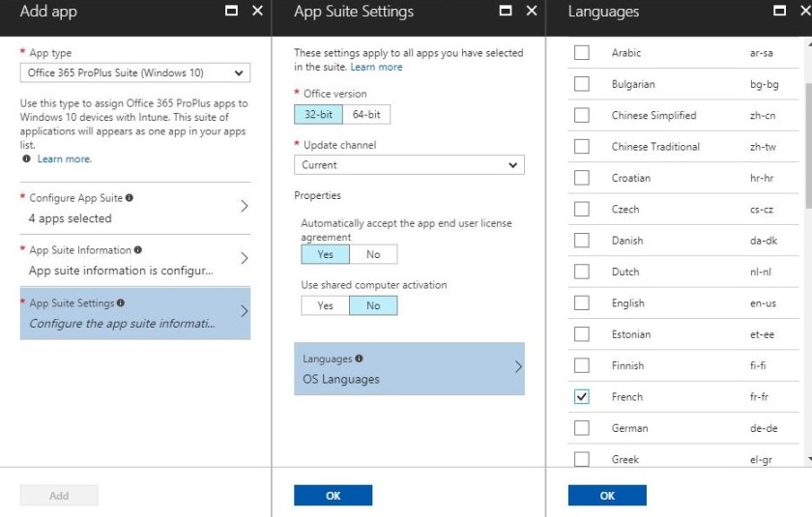The width and height of the screenshot is (812, 517).
Task: Click the fr-fr language code
Action: (759, 397)
